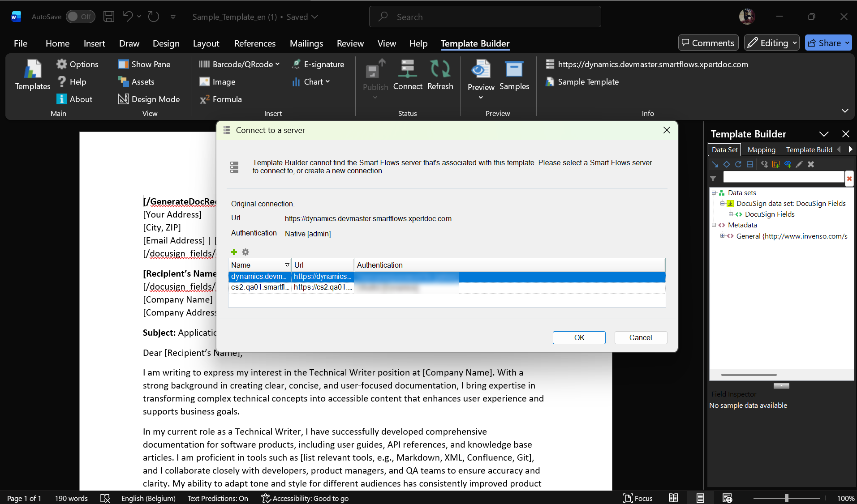Open the Preview dropdown arrow
This screenshot has height=504, width=857.
pyautogui.click(x=481, y=97)
